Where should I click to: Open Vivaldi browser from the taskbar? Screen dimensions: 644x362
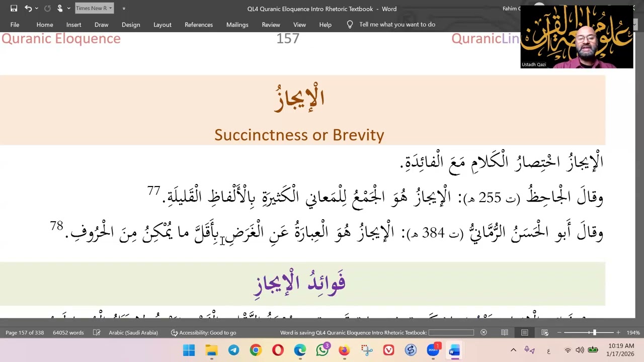click(x=388, y=350)
